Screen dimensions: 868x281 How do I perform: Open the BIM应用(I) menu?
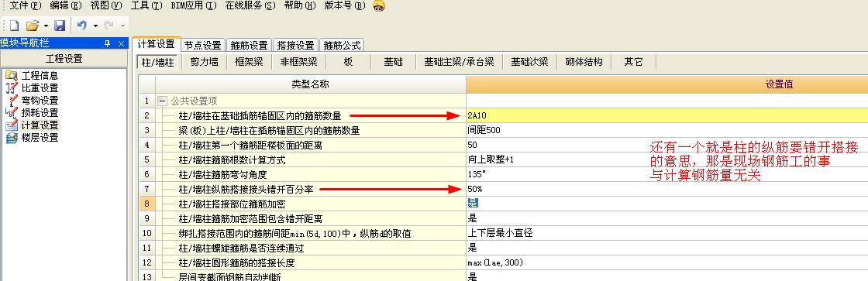(x=194, y=5)
